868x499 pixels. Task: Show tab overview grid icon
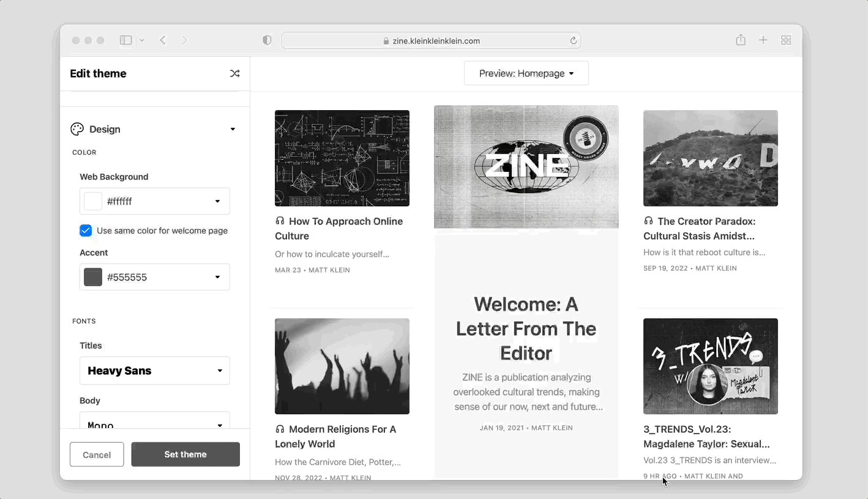click(786, 40)
